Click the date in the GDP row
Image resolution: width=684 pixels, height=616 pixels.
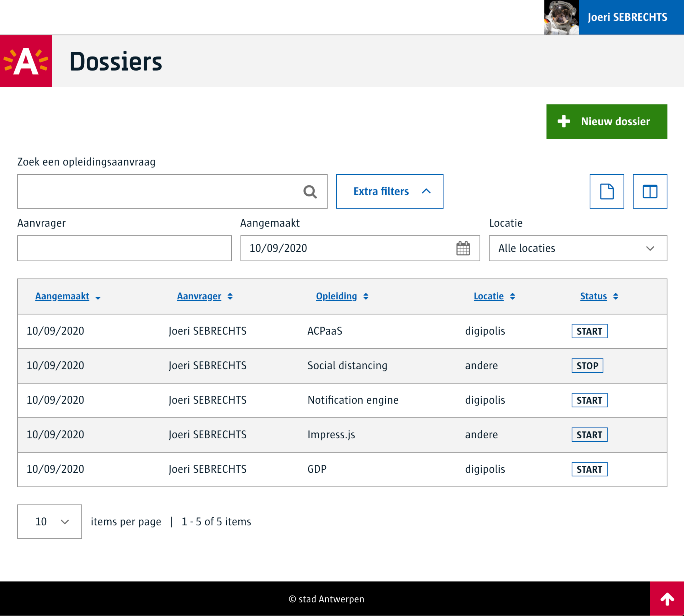56,469
